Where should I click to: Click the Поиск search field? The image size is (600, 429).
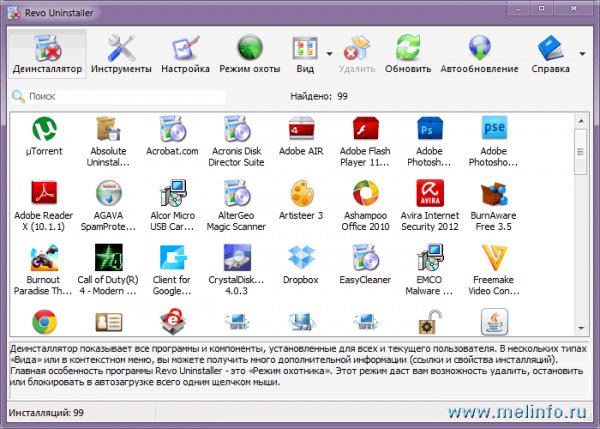pyautogui.click(x=118, y=96)
